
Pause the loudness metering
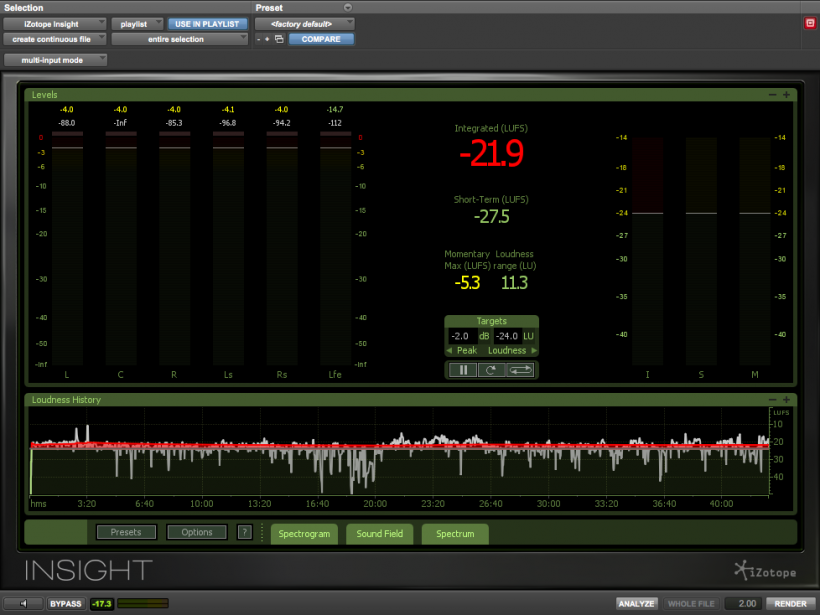[x=463, y=370]
